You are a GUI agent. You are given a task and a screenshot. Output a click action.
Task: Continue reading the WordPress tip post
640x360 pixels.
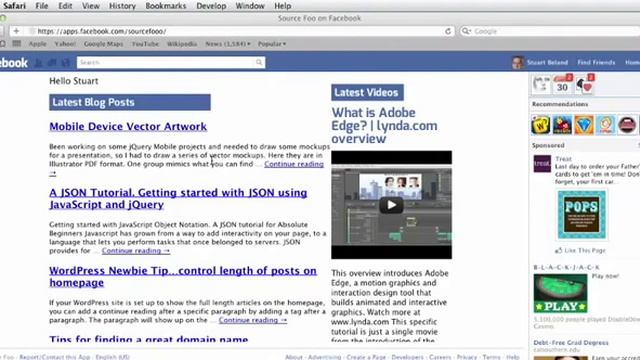click(253, 320)
